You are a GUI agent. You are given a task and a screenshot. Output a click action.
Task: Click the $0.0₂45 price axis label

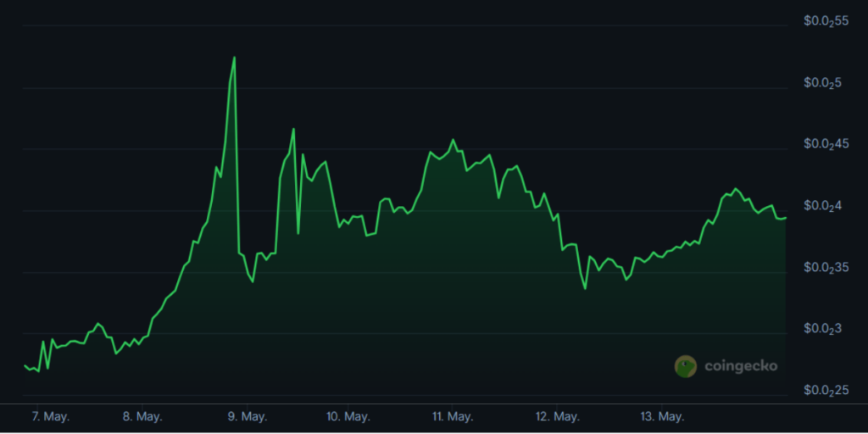pyautogui.click(x=826, y=145)
